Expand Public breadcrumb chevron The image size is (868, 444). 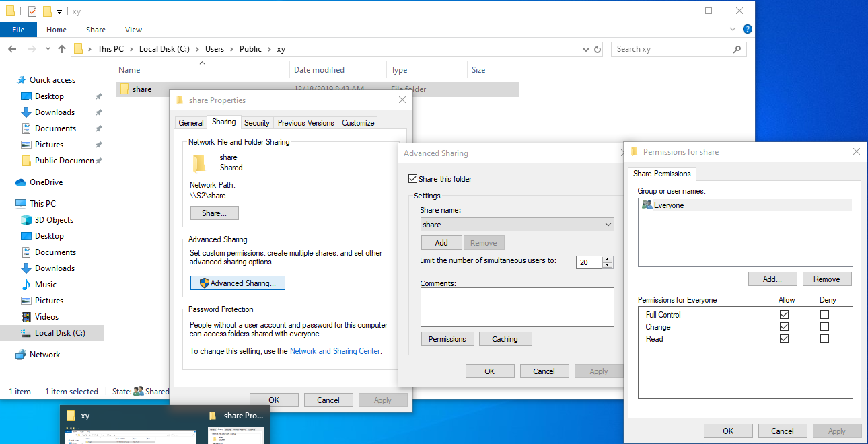tap(270, 49)
